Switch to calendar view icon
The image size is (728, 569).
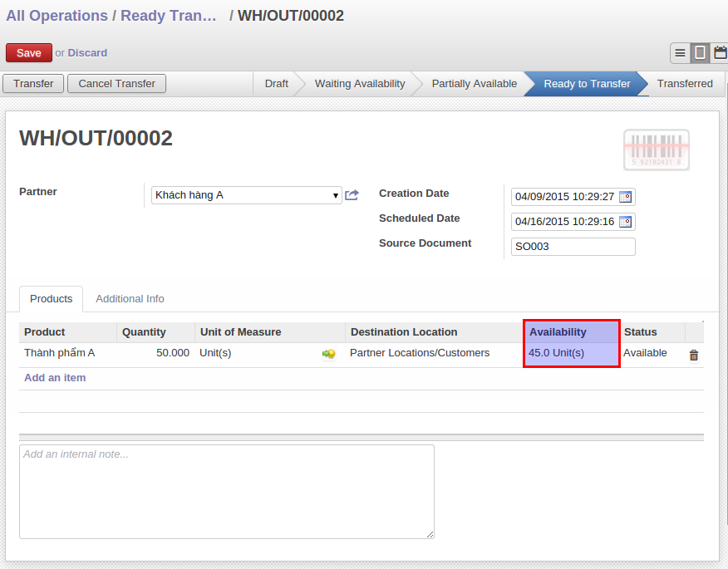(720, 53)
